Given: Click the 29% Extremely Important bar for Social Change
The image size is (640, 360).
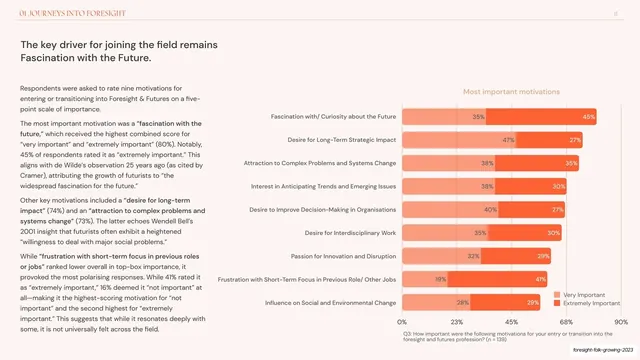Looking at the screenshot, I should pos(505,303).
